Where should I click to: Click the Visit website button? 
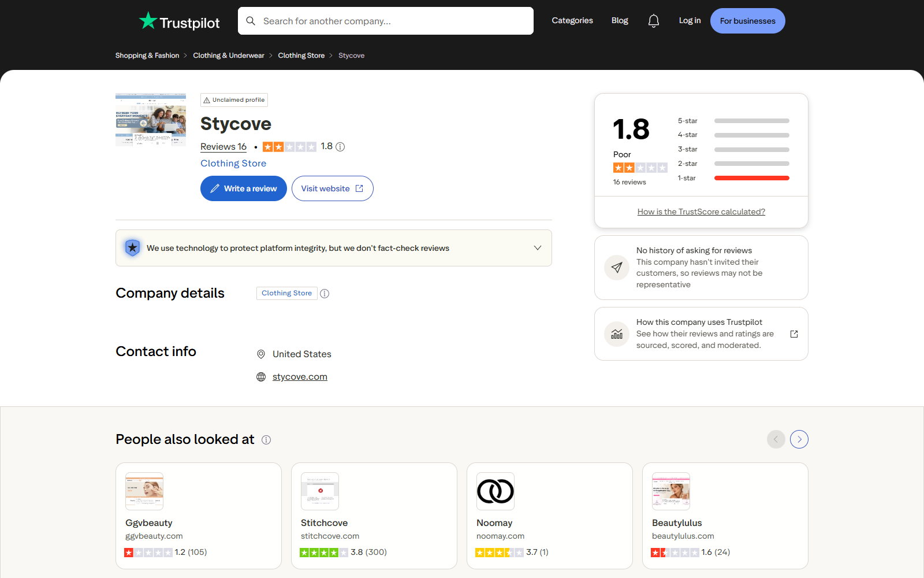click(333, 188)
